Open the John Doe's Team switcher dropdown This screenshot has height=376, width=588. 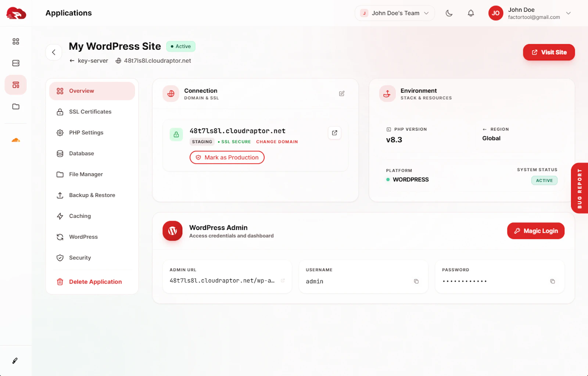395,13
